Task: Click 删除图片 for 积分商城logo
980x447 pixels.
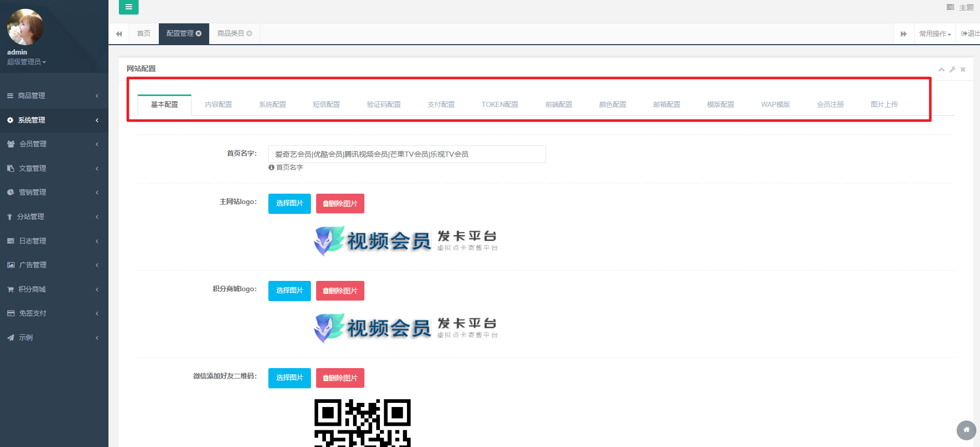Action: [x=340, y=291]
